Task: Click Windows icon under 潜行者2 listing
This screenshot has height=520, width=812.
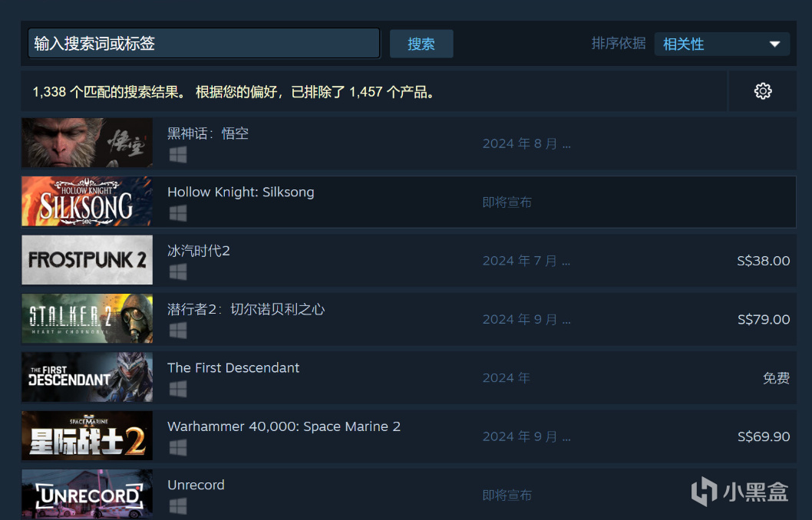Action: click(x=177, y=330)
